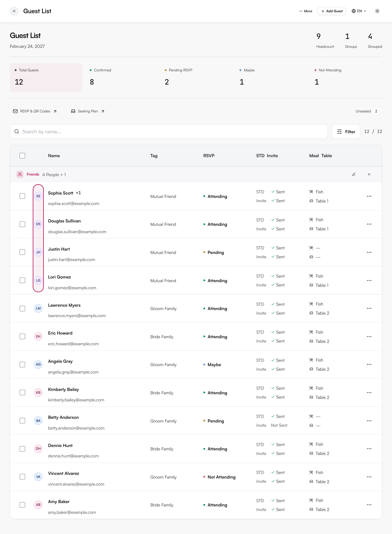392x534 pixels.
Task: Check the box for Justin Hart
Action: click(22, 252)
